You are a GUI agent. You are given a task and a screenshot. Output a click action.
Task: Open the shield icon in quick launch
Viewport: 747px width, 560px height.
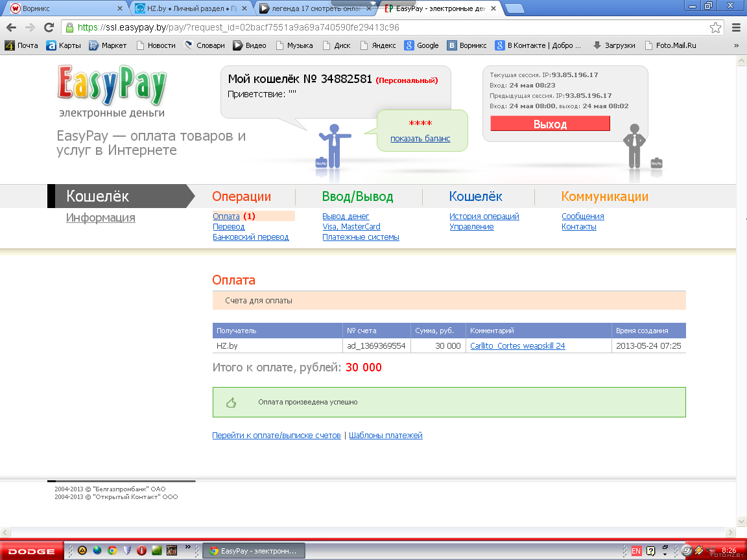tap(126, 550)
